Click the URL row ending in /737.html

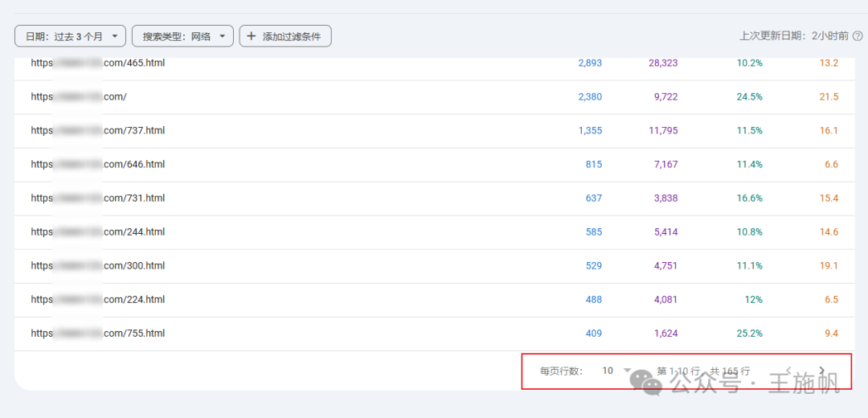pos(434,131)
